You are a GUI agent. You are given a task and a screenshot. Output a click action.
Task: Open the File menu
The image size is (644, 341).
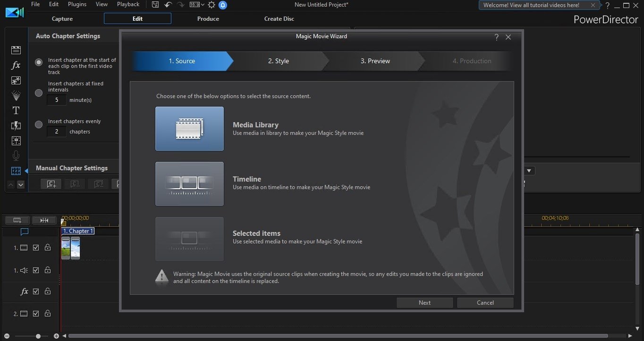[x=35, y=4]
